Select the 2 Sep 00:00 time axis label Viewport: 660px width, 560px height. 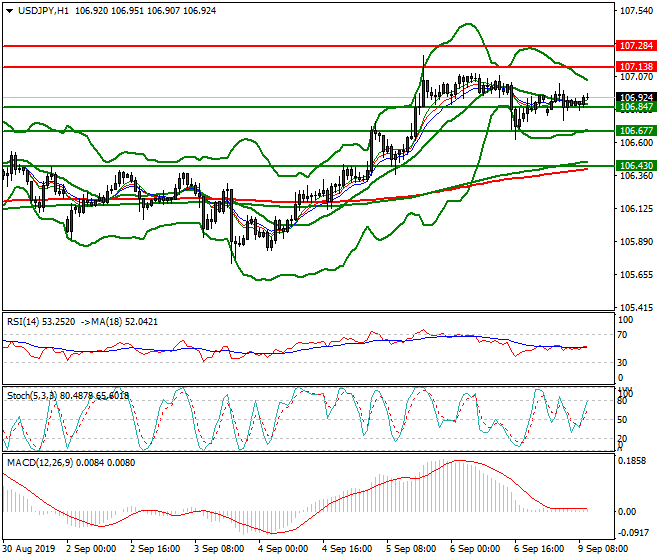pos(91,549)
